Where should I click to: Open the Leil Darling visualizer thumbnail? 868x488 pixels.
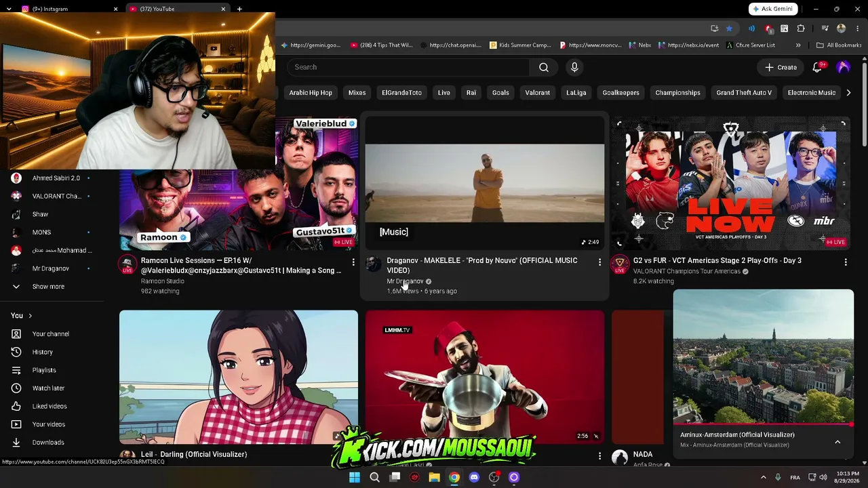tap(239, 377)
